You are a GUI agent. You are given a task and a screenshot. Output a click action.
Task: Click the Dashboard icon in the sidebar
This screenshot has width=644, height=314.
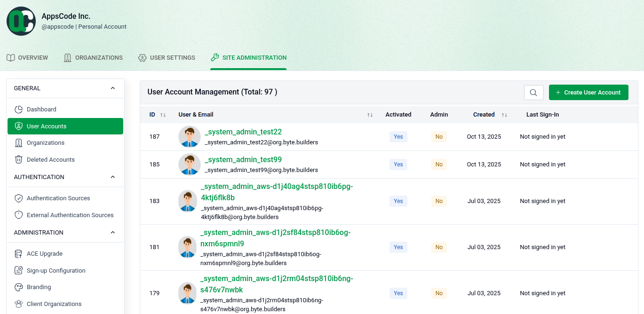pyautogui.click(x=18, y=109)
